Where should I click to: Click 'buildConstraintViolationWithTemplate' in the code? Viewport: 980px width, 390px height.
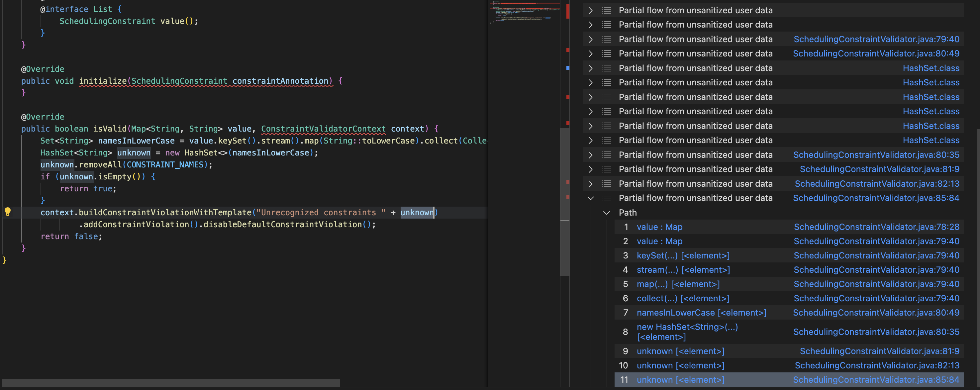165,213
